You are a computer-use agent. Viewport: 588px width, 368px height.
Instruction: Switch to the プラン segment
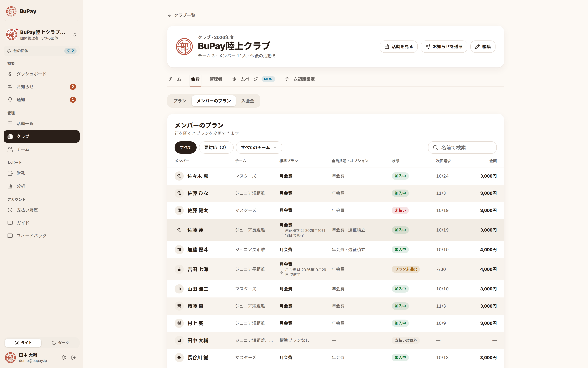pyautogui.click(x=180, y=101)
